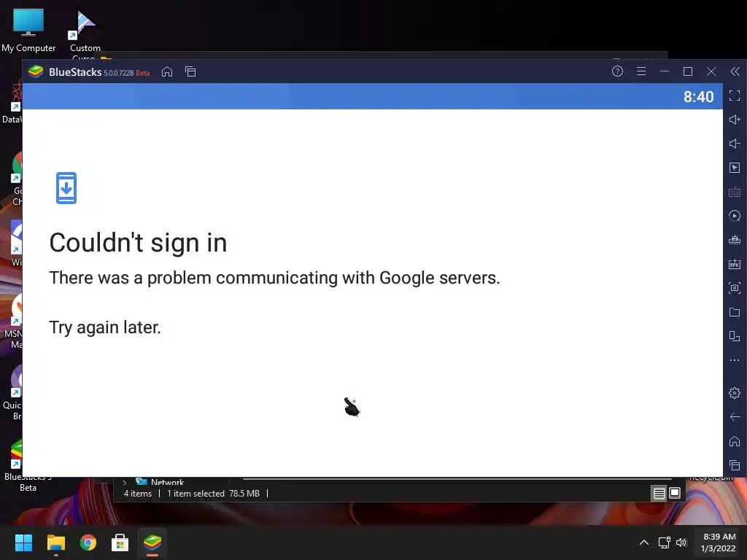Open BlueStacks hamburger menu
This screenshot has height=560, width=747.
click(641, 71)
